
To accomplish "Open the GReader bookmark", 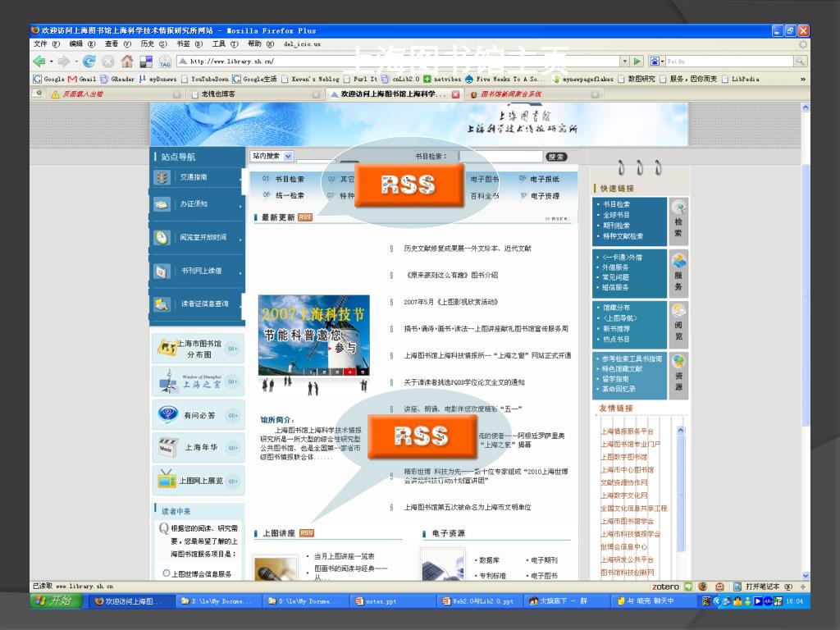I will click(117, 79).
